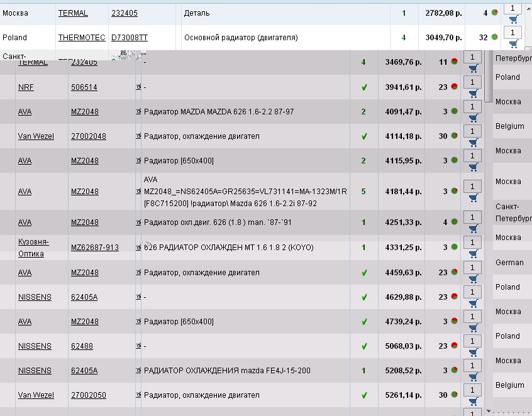
Task: Click the delivery pie icon in the 4331,25 р. row
Action: 454,246
